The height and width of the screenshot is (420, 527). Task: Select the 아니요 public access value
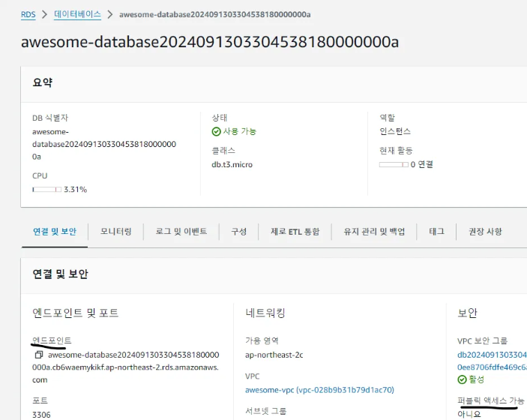[x=469, y=414]
